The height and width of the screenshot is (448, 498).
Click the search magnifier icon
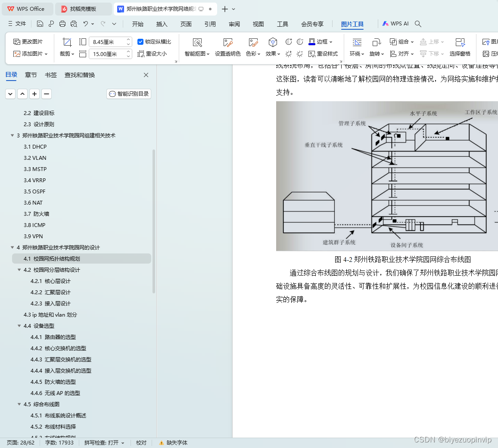coord(418,24)
